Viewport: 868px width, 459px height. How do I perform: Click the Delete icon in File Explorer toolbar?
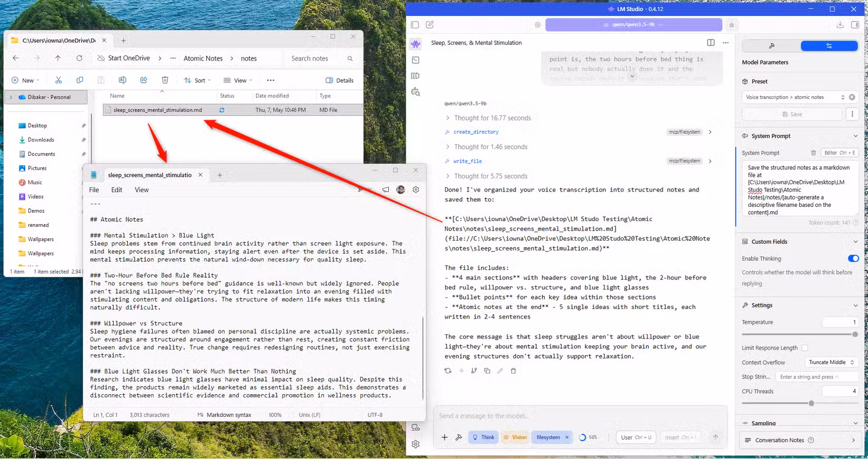tap(165, 80)
